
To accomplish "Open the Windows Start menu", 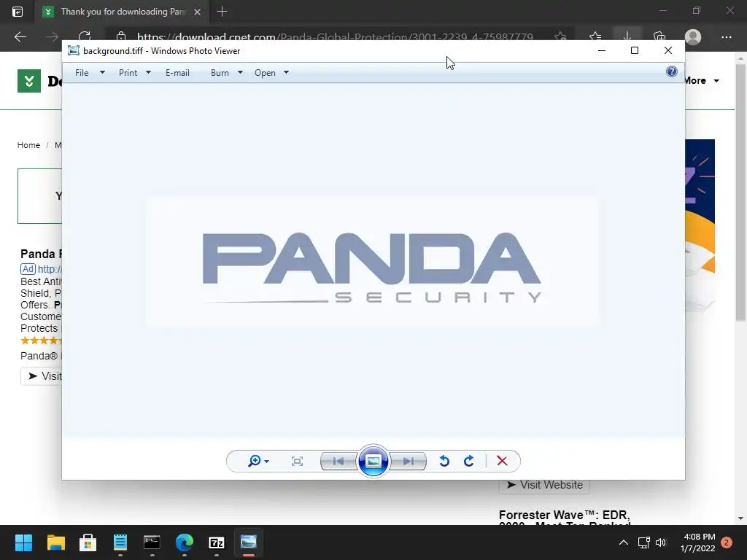I will [x=23, y=542].
